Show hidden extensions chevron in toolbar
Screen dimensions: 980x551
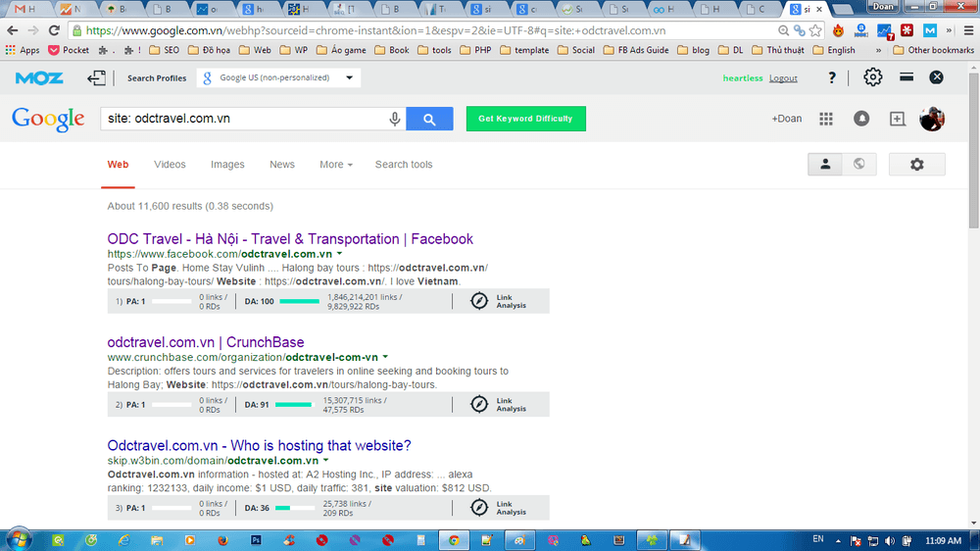click(949, 30)
